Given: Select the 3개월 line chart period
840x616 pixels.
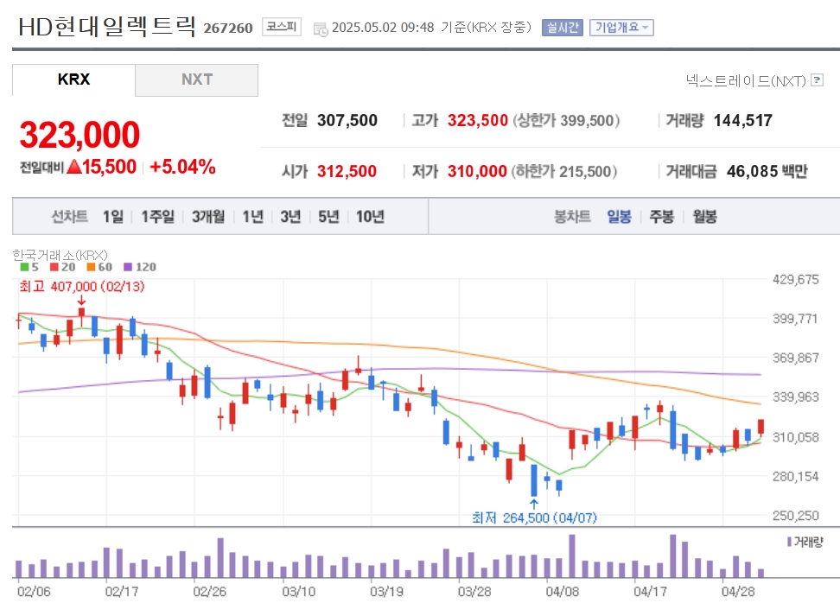Looking at the screenshot, I should 208,216.
